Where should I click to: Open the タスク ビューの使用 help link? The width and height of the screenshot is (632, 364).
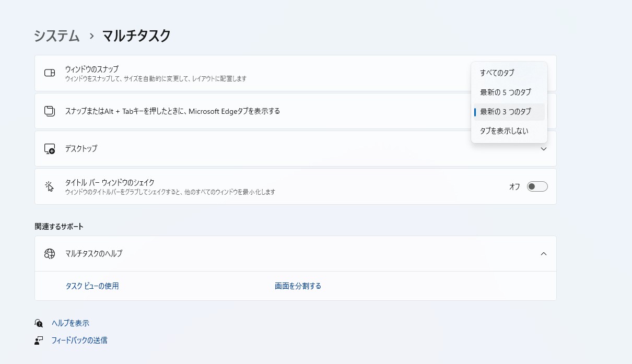coord(92,286)
